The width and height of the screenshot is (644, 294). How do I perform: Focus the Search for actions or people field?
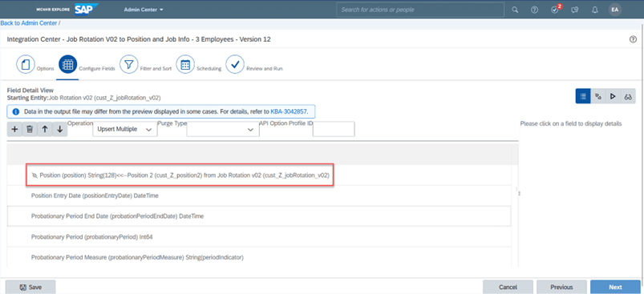(420, 10)
